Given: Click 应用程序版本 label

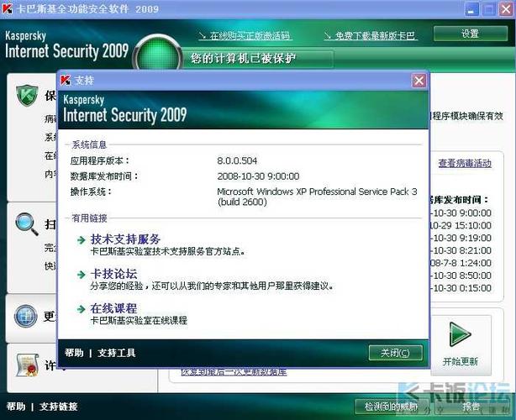Looking at the screenshot, I should pyautogui.click(x=100, y=160).
